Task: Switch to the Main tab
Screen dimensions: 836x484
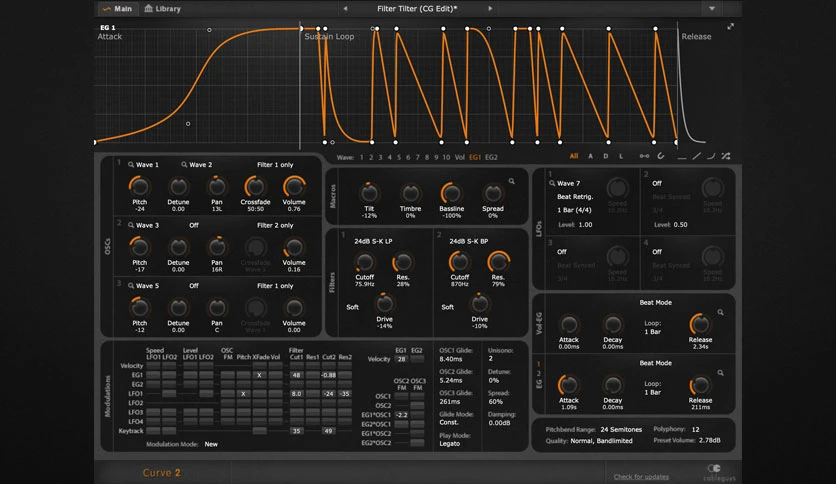Action: [x=117, y=9]
